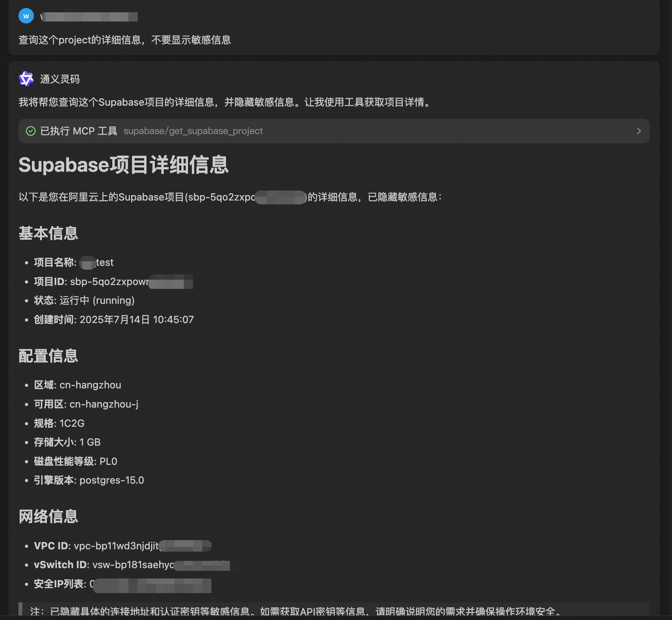The width and height of the screenshot is (672, 620).
Task: Click the 通义灵码 assistant logo icon
Action: tap(26, 79)
